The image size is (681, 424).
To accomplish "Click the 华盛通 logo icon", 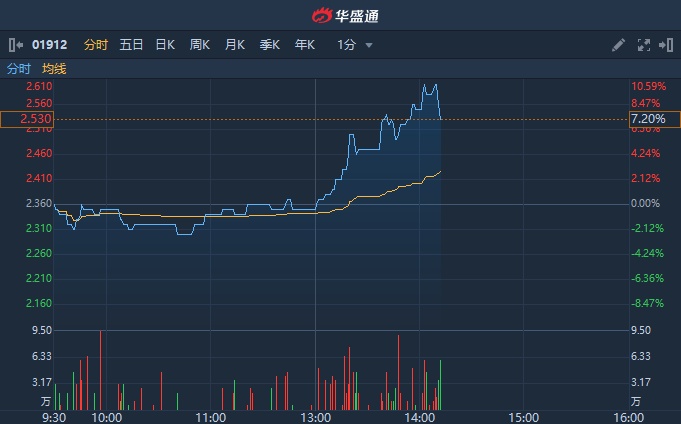I will coord(321,15).
